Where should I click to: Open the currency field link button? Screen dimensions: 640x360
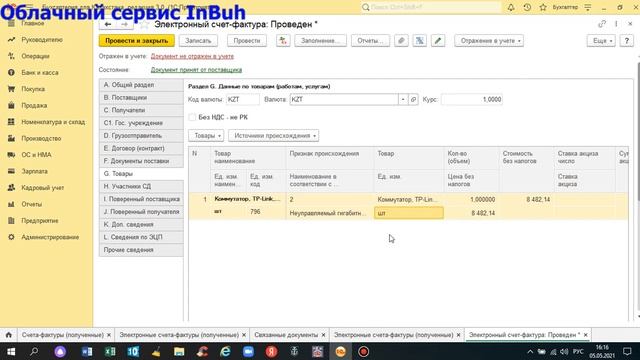413,100
